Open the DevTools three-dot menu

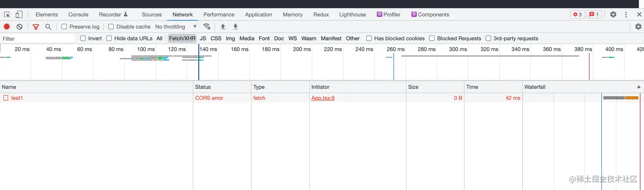point(626,15)
